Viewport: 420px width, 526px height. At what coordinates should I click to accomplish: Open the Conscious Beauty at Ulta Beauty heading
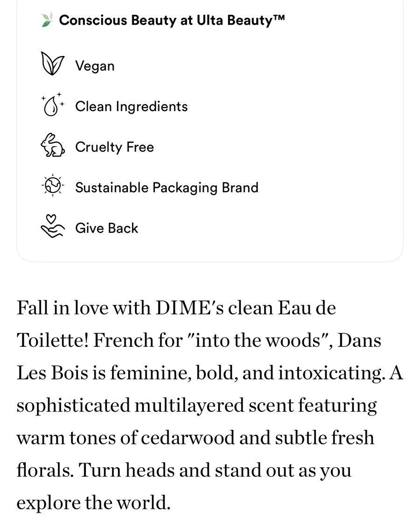[x=172, y=20]
